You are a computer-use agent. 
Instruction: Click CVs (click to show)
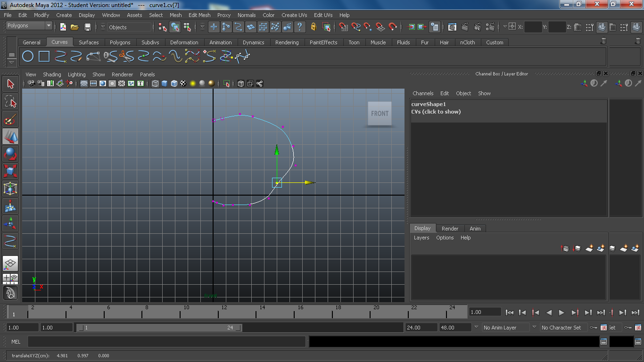436,112
